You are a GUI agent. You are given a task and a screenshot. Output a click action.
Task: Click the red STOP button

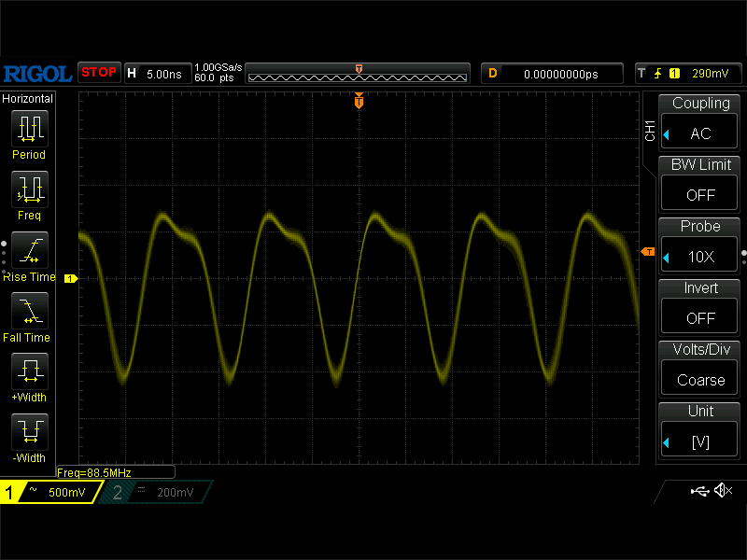point(99,72)
